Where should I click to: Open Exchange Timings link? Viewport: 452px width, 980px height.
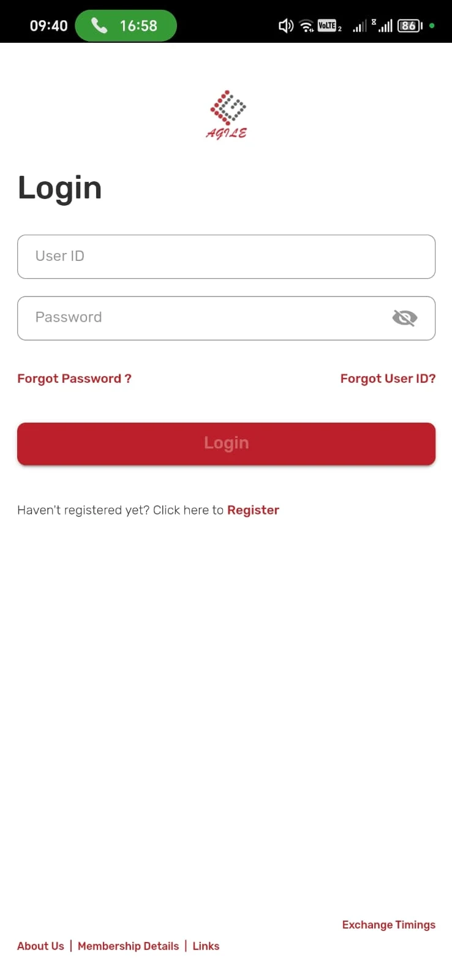389,925
